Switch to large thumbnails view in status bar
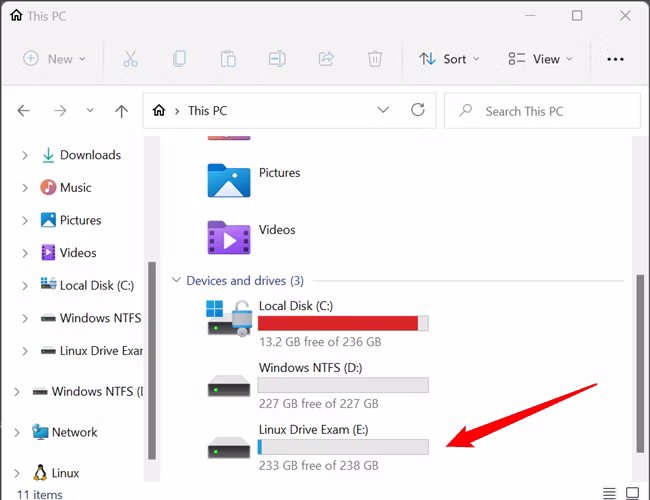This screenshot has width=650, height=500. pyautogui.click(x=632, y=493)
